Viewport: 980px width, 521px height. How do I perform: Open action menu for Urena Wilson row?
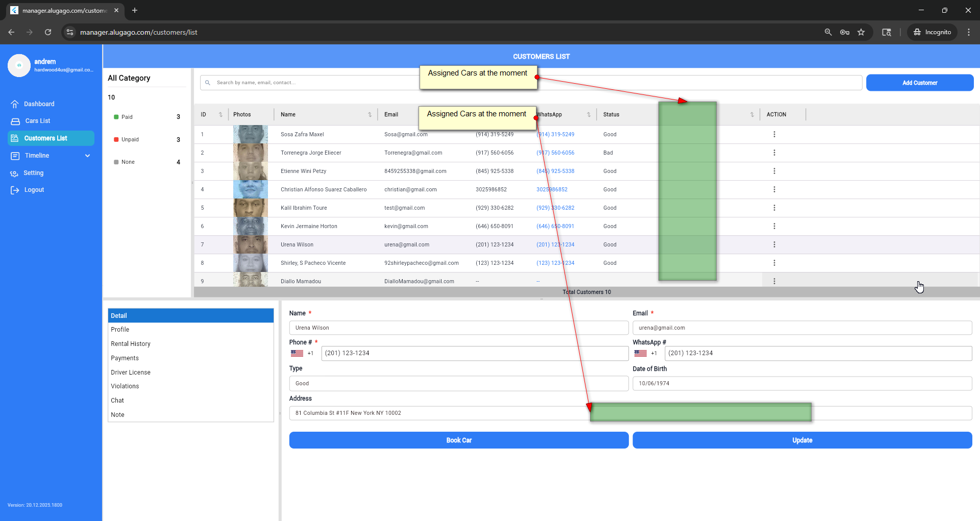click(x=774, y=244)
